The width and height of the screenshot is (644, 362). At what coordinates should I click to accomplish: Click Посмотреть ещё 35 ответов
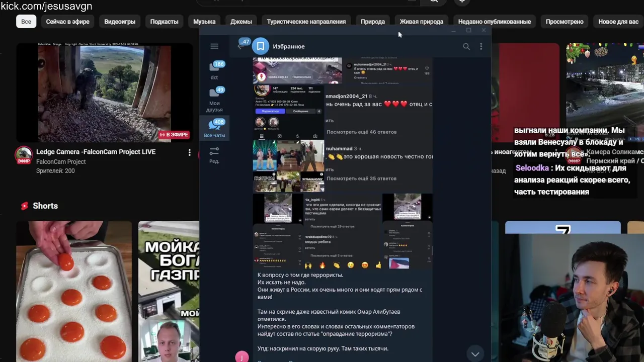pyautogui.click(x=361, y=178)
